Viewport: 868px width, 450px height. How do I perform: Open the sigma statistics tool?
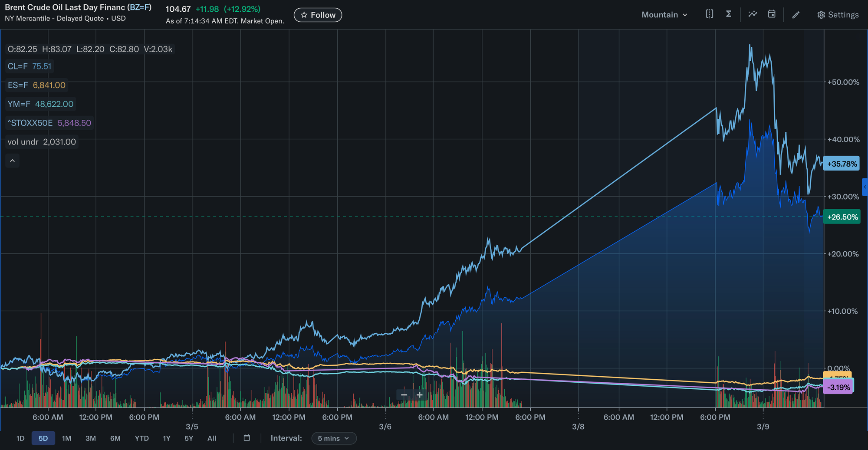[x=729, y=14]
